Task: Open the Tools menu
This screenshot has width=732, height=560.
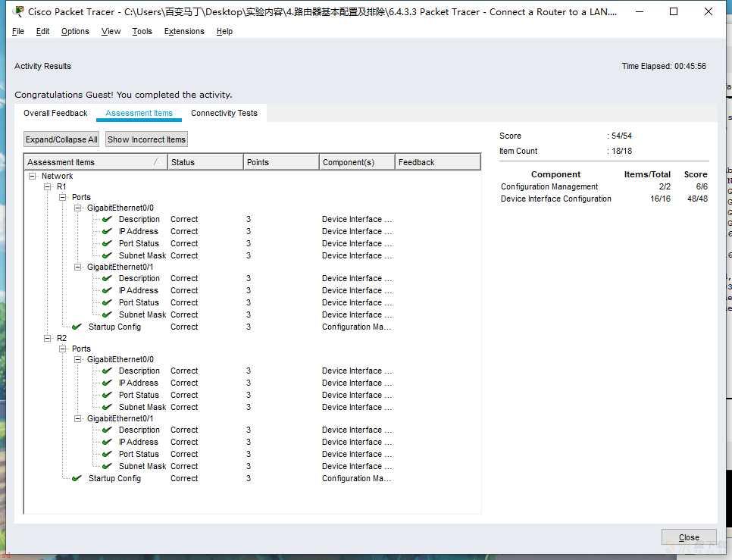Action: (142, 31)
